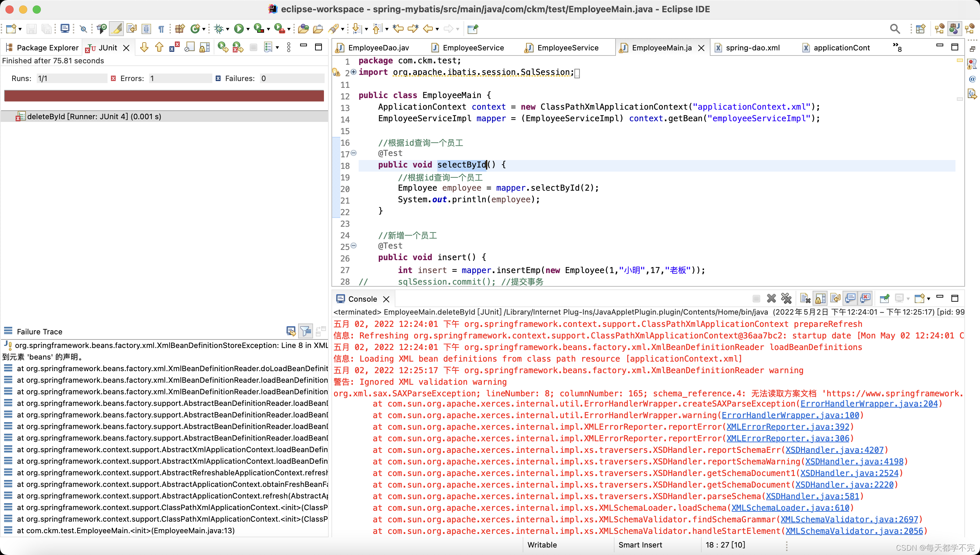The width and height of the screenshot is (980, 555).
Task: Open the New wizard dropdown arrow
Action: (x=20, y=29)
